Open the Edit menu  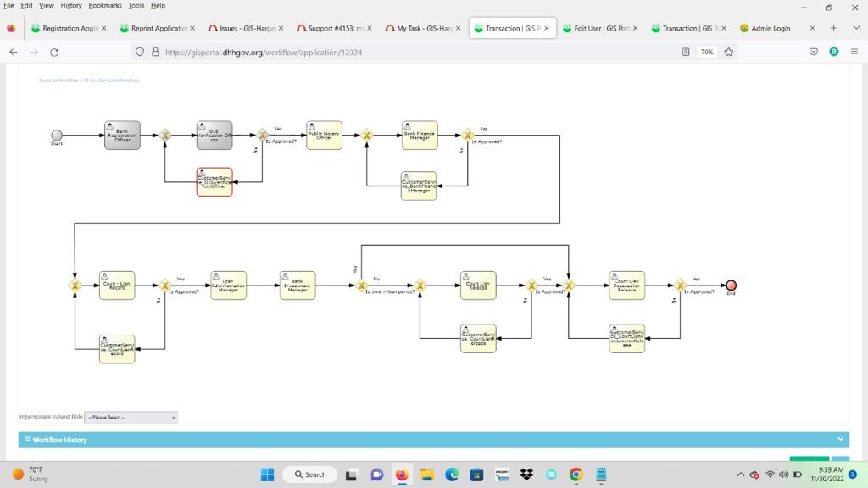point(26,6)
